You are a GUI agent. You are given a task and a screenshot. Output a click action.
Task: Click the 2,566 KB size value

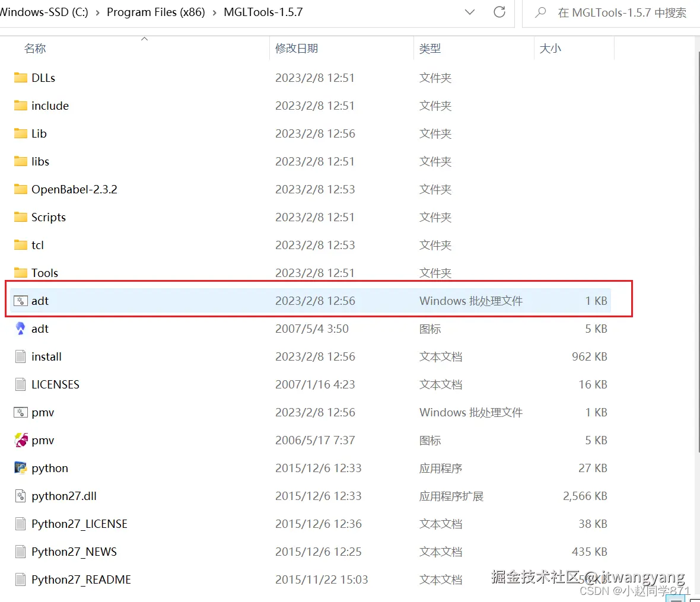tap(585, 496)
